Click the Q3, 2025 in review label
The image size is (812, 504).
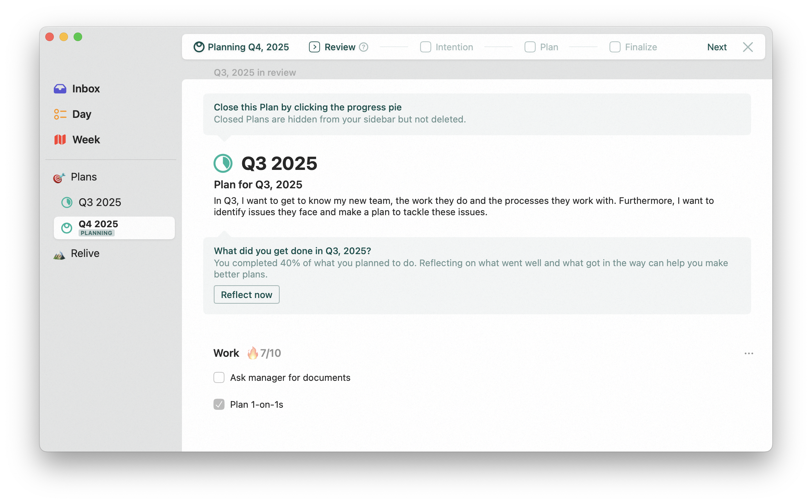(255, 73)
